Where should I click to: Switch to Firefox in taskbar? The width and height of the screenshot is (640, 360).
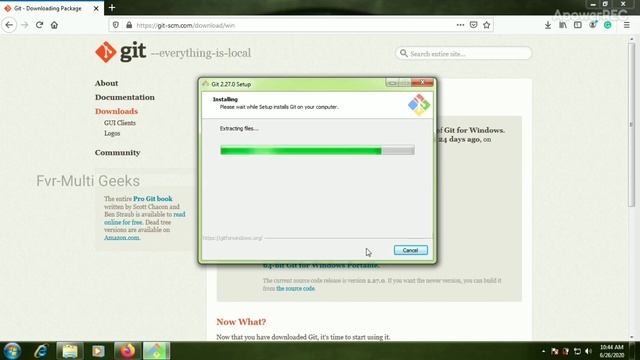pos(127,351)
